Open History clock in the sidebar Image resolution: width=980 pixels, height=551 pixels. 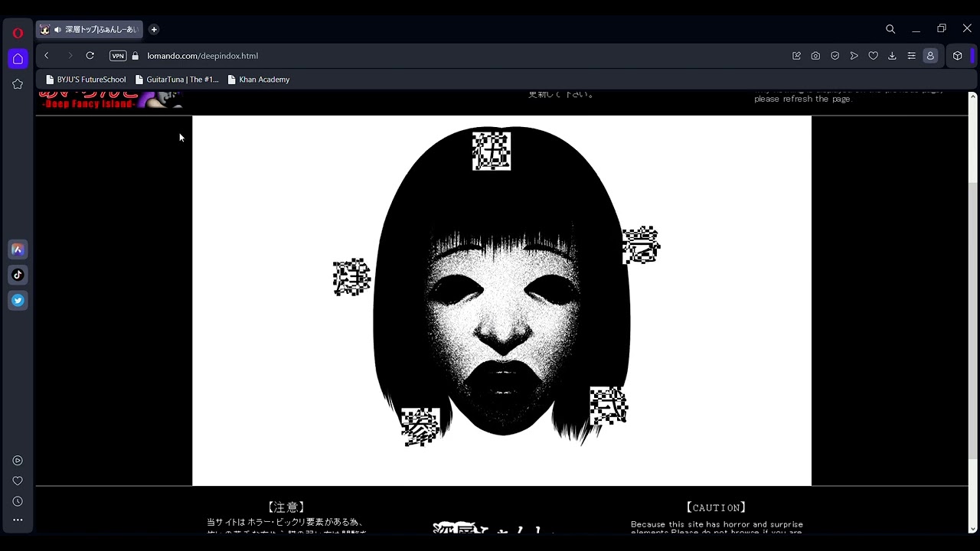coord(18,501)
